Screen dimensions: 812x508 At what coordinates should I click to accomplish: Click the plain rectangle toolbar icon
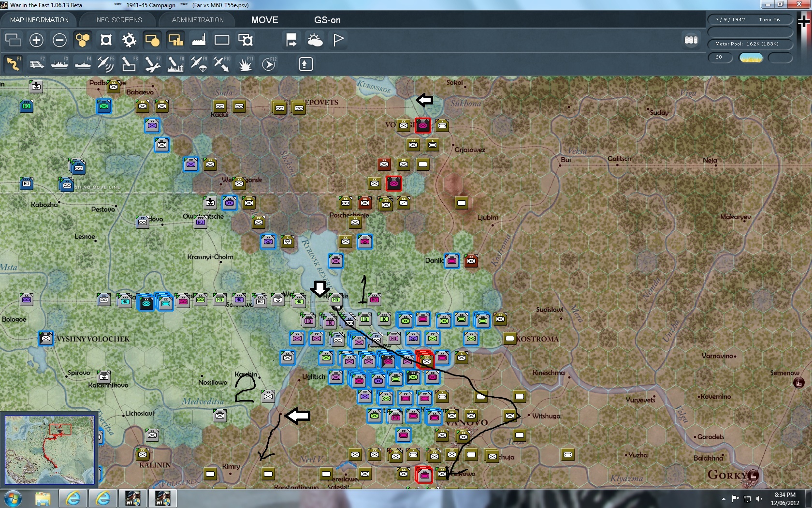tap(222, 40)
